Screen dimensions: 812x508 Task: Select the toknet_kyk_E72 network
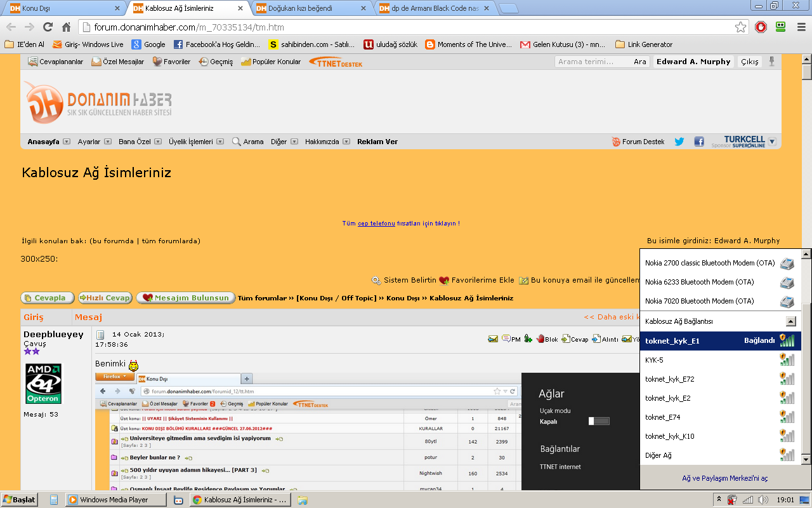pyautogui.click(x=719, y=379)
